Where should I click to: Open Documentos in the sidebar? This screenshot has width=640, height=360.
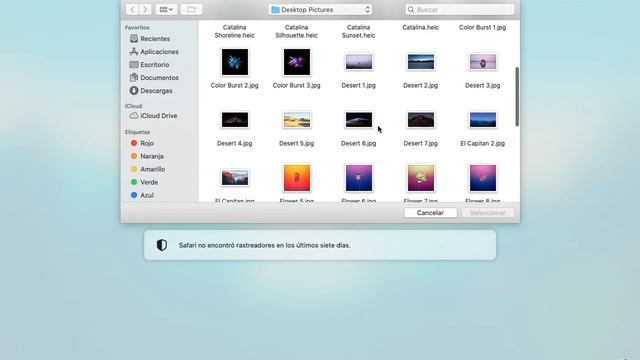click(x=154, y=78)
